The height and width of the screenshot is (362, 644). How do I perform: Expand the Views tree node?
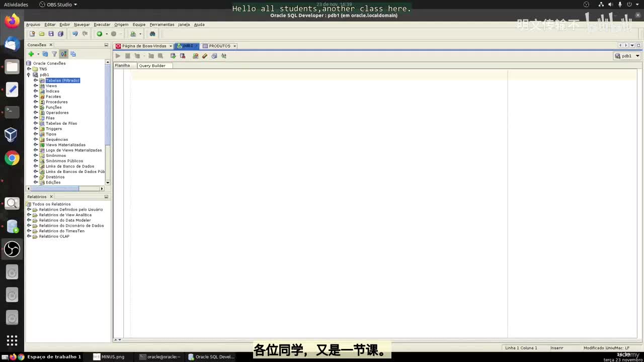point(35,85)
